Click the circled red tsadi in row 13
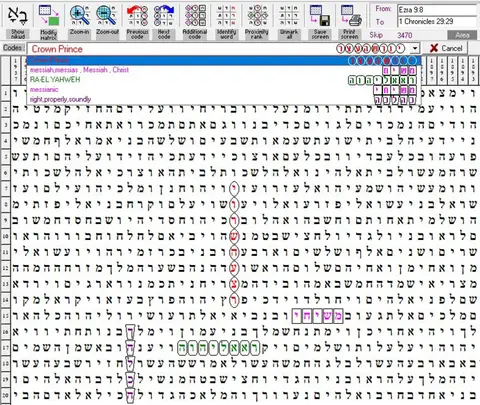 [x=234, y=284]
